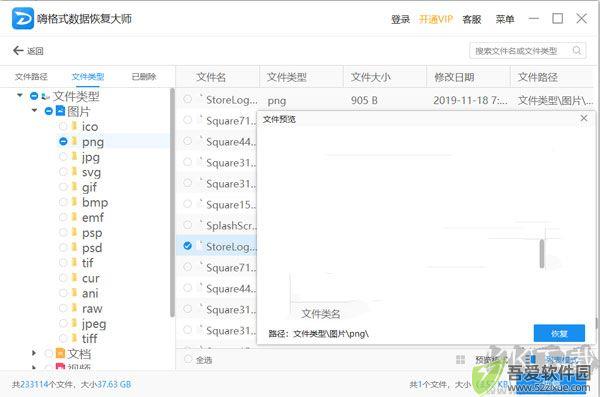The width and height of the screenshot is (600, 397).
Task: Click the 文件路径 column header
Action: (x=538, y=77)
